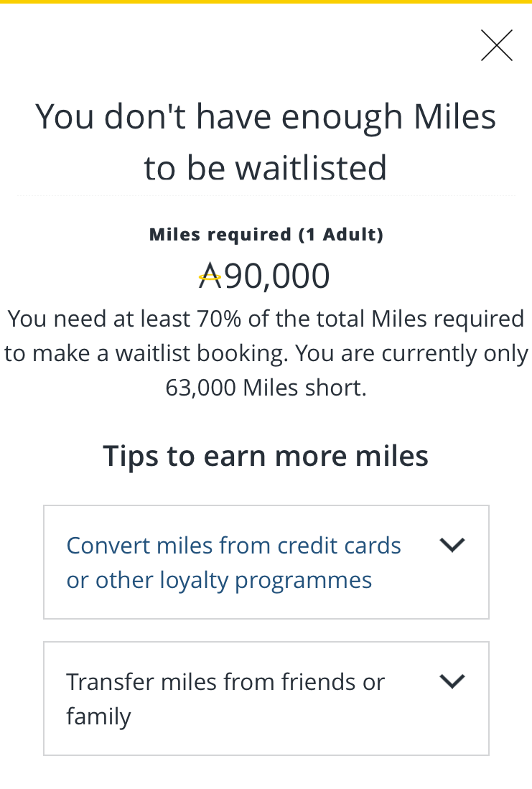Click the KrisFlyer miles currency symbol icon
Viewport: 532px width, 789px height.
(210, 276)
